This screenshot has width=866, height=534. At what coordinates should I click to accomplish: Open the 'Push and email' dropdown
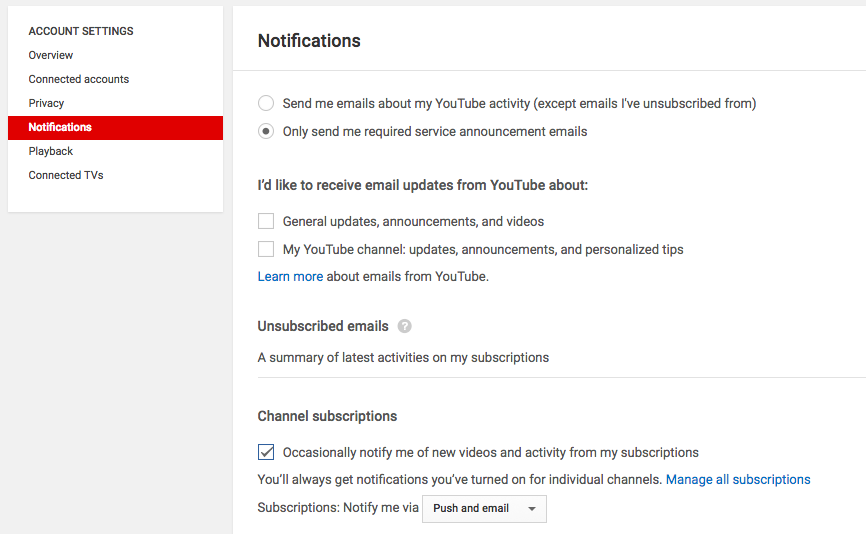(x=484, y=508)
